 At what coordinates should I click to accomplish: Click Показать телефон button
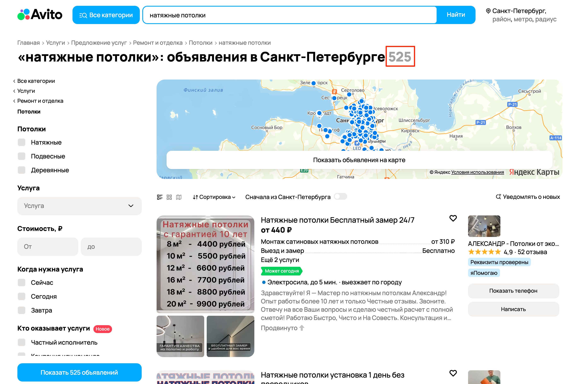(x=513, y=291)
